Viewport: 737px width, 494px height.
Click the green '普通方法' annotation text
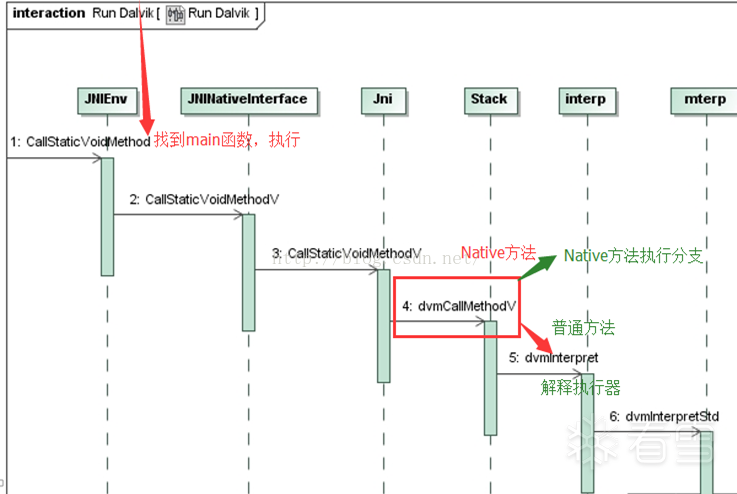pos(583,328)
